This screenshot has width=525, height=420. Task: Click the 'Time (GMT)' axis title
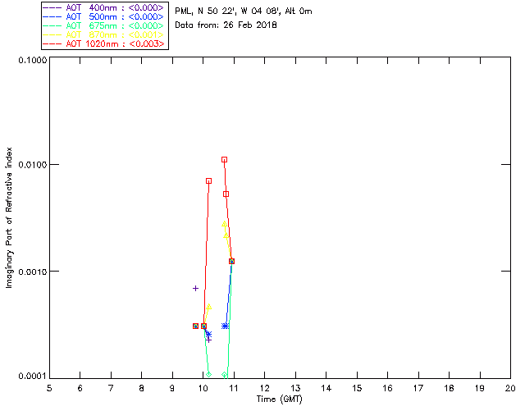pyautogui.click(x=279, y=399)
